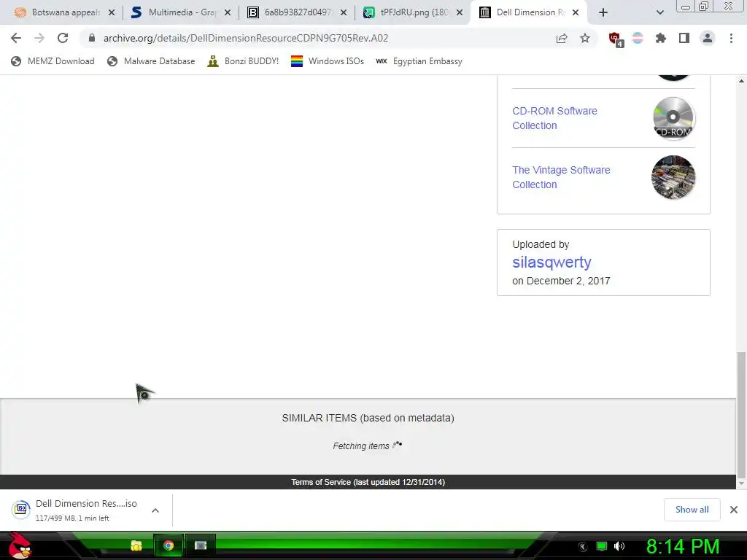The height and width of the screenshot is (560, 747).
Task: Reload the archive.org page
Action: click(63, 38)
